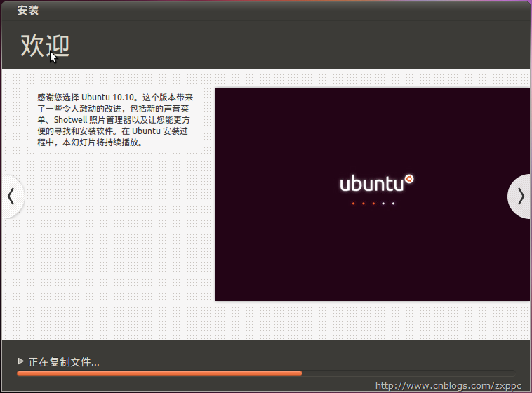Go to the previous slide arrow

12,196
